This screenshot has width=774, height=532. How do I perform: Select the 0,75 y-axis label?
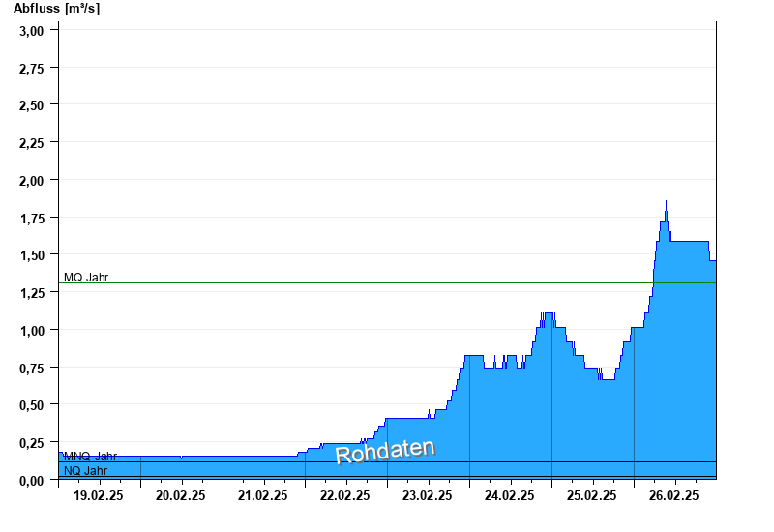32,369
